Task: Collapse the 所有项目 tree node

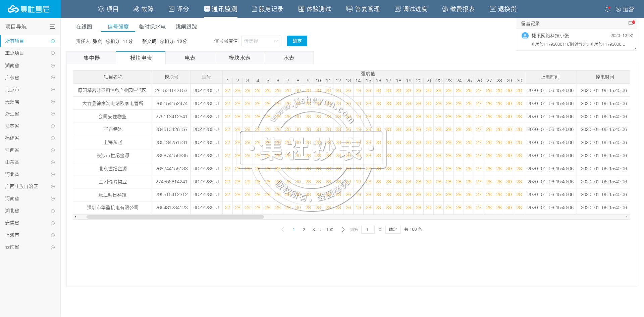Action: (53, 41)
